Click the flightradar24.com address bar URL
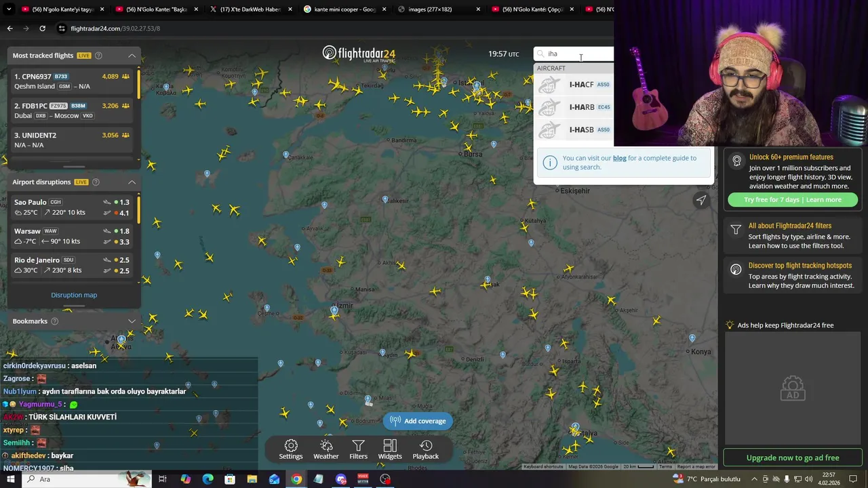The image size is (868, 488). [x=115, y=28]
